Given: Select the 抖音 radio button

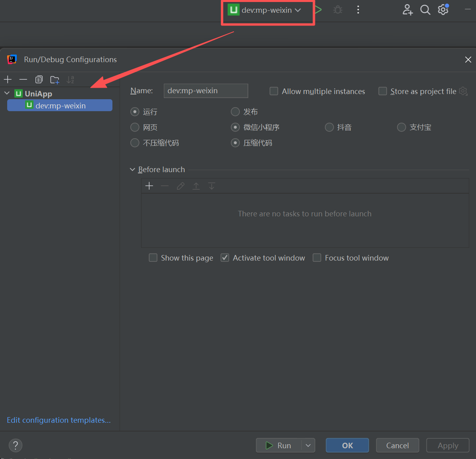Looking at the screenshot, I should [x=329, y=127].
